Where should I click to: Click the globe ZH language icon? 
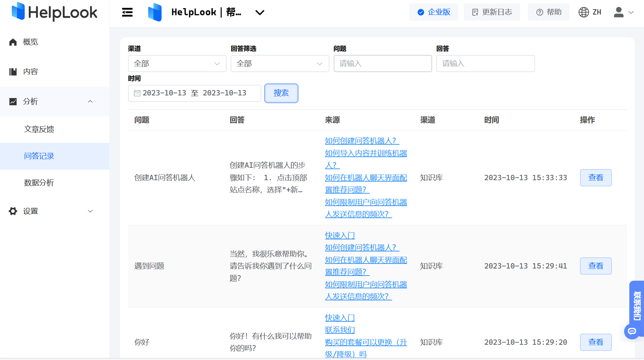[x=583, y=12]
